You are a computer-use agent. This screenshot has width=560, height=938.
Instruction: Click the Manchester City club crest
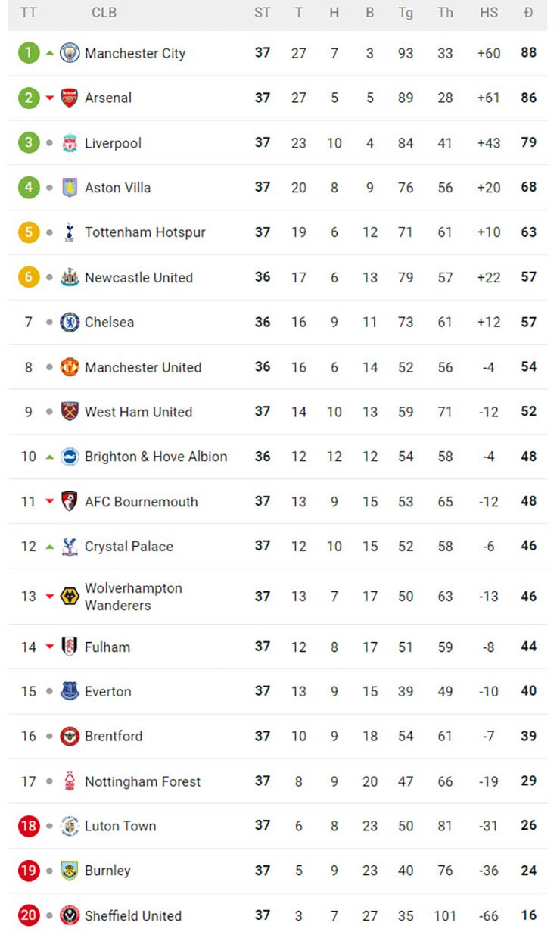point(70,53)
